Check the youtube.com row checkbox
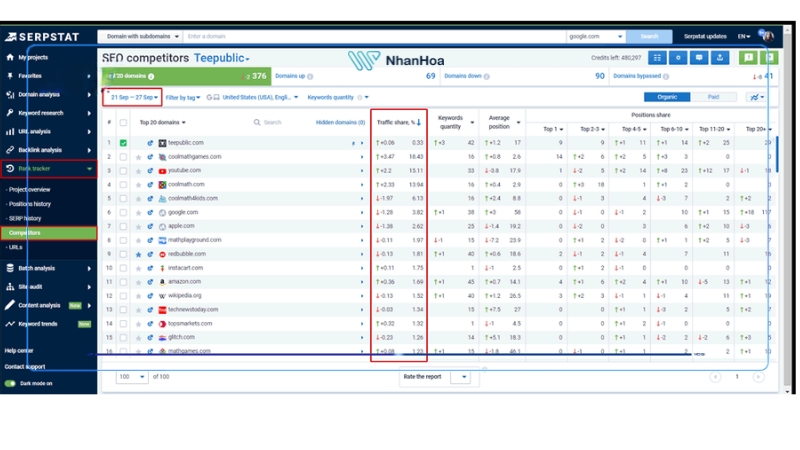 [x=123, y=171]
